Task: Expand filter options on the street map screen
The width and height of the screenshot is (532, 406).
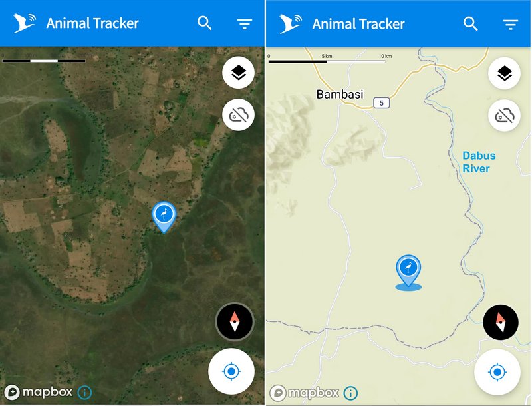Action: click(x=510, y=25)
